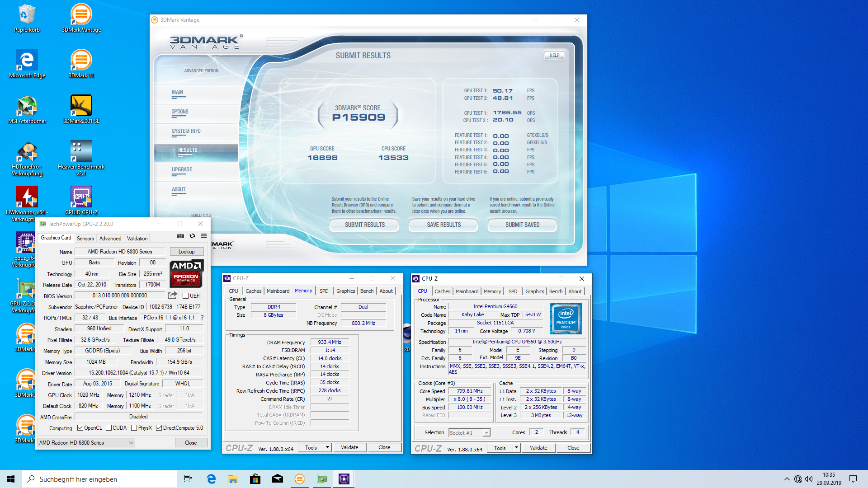868x488 pixels.
Task: Click SUBMIT SAVED button
Action: tap(522, 225)
